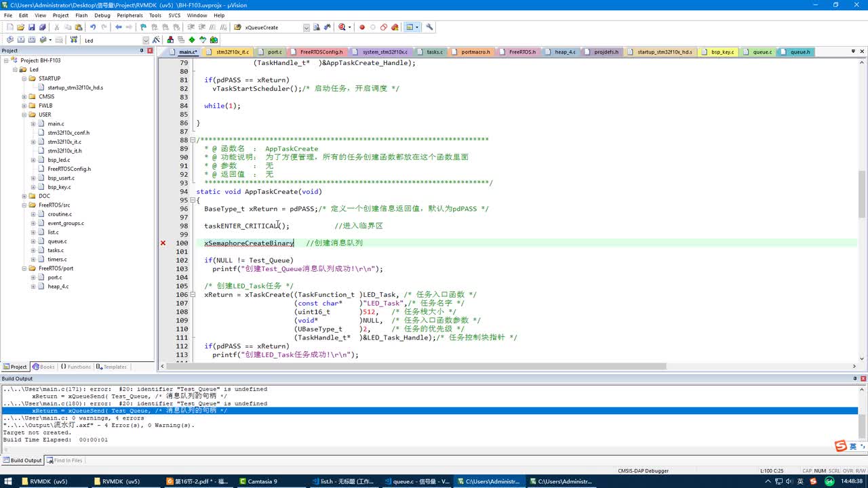This screenshot has width=868, height=488.
Task: Show the Functions panel tab
Action: (x=76, y=367)
